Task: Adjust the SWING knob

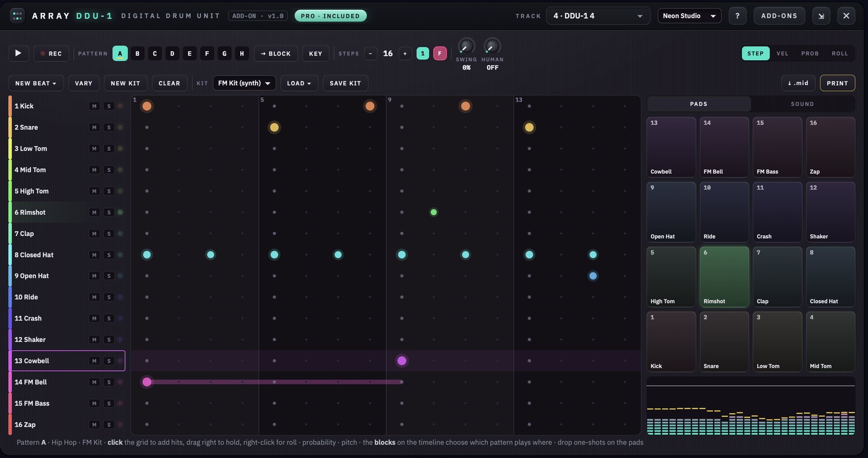Action: pos(466,46)
